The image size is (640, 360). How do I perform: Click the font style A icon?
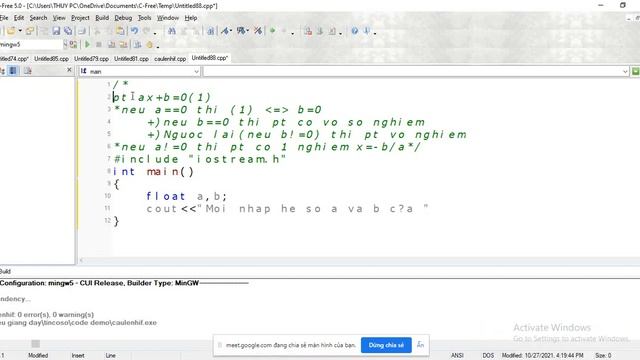tap(225, 31)
